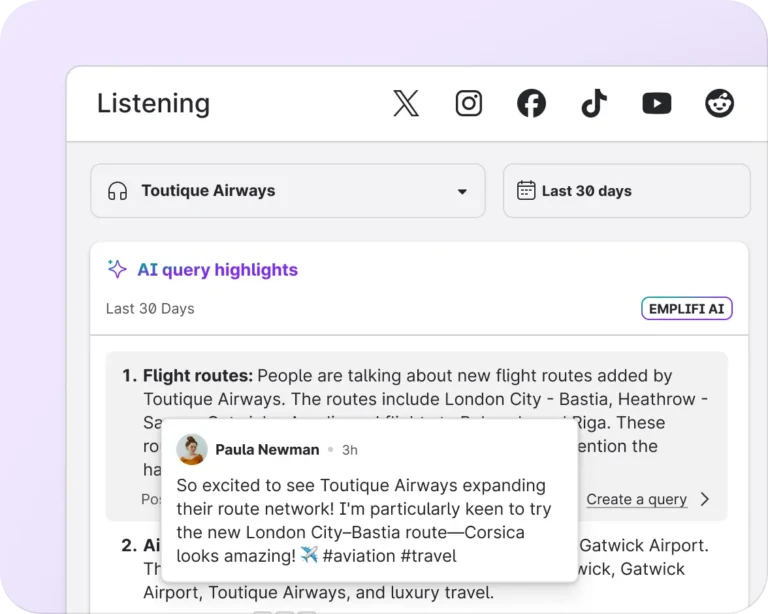This screenshot has height=614, width=768.
Task: Click Paula Newman's avatar photo
Action: click(192, 449)
